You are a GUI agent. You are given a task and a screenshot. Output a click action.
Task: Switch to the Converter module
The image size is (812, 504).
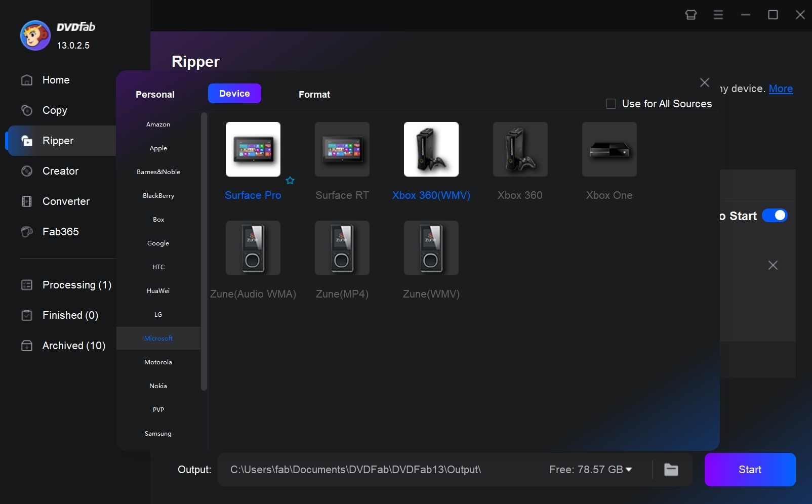click(x=65, y=201)
